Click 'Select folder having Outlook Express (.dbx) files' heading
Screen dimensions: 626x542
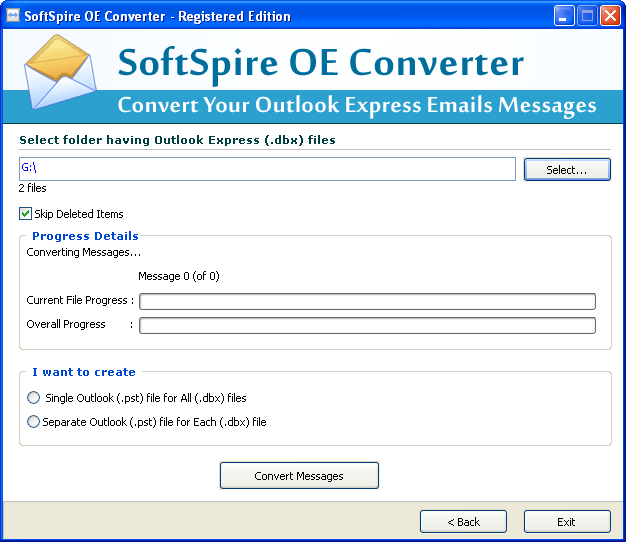(177, 140)
